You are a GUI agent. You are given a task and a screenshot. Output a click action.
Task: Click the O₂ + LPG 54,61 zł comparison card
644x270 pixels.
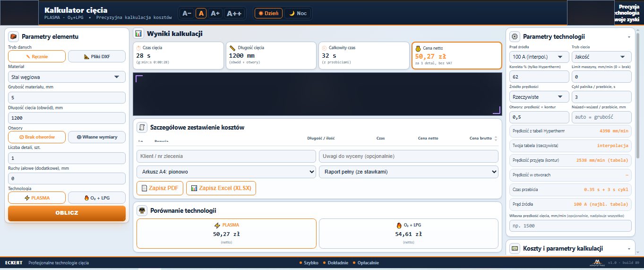409,233
